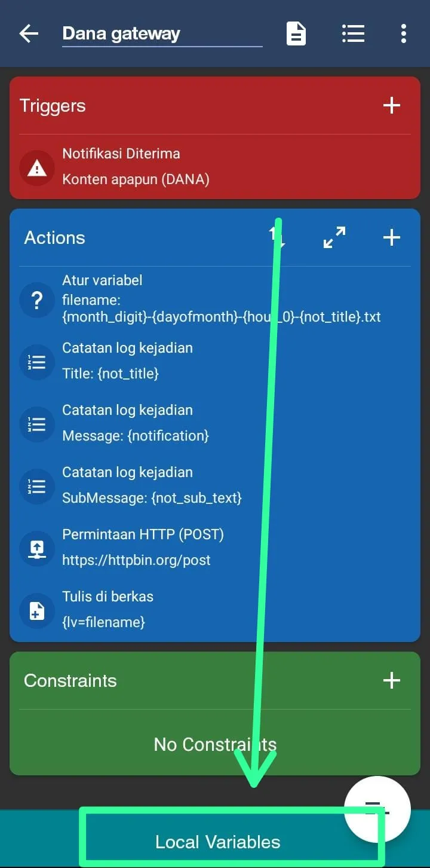Viewport: 430px width, 868px height.
Task: Expand the Actions panel to fullscreen
Action: point(334,237)
